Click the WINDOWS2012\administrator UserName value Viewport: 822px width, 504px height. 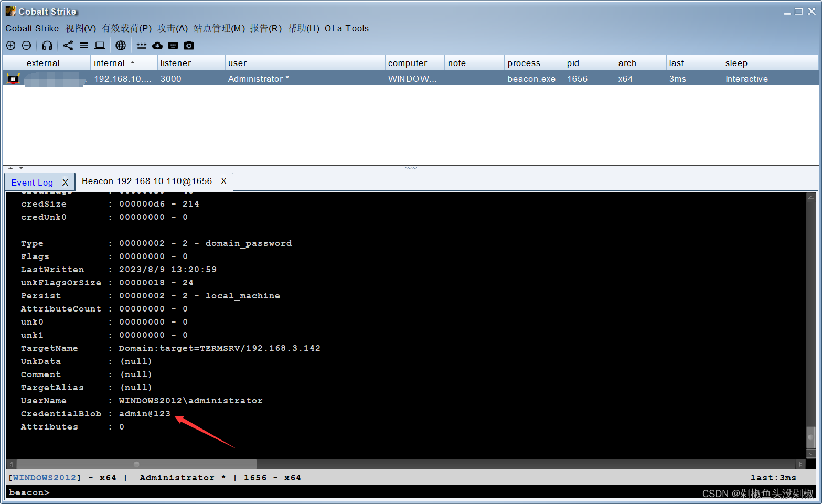click(191, 401)
